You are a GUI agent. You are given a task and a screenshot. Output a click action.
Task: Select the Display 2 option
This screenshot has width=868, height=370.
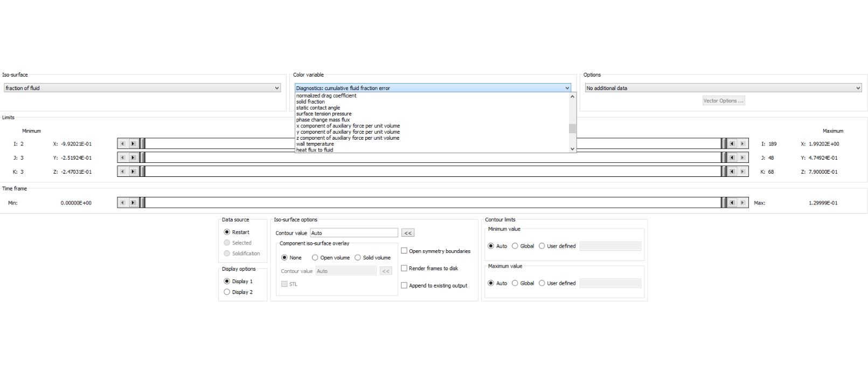[x=227, y=292]
